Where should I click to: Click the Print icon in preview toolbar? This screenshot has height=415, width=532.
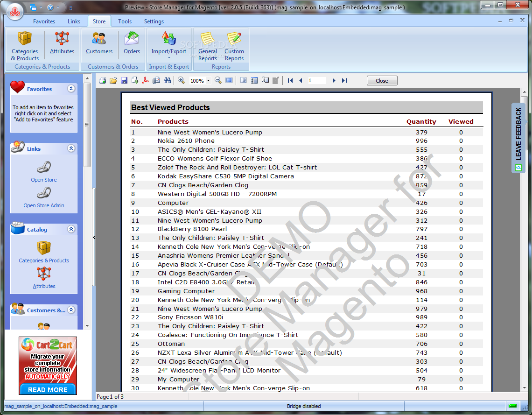(103, 80)
